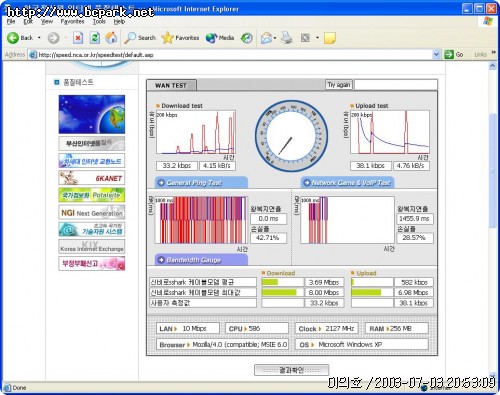
Task: Open the Potalsite banner link
Action: point(92,195)
